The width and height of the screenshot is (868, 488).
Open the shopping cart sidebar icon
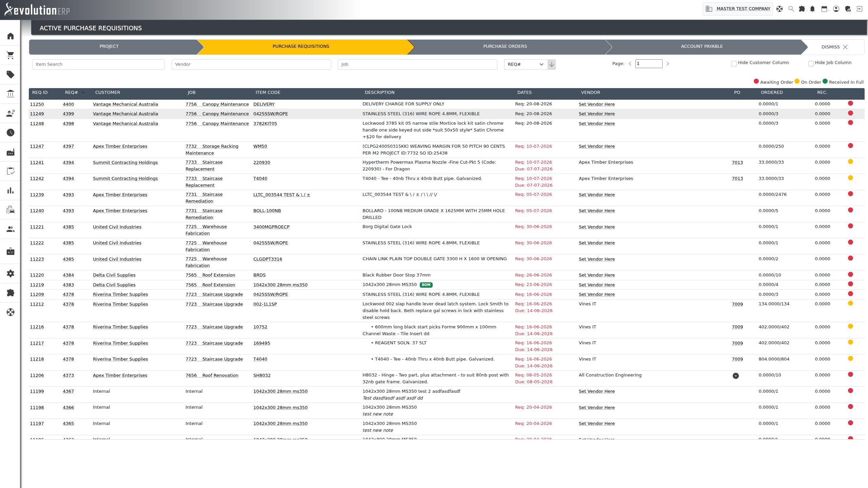coord(11,55)
